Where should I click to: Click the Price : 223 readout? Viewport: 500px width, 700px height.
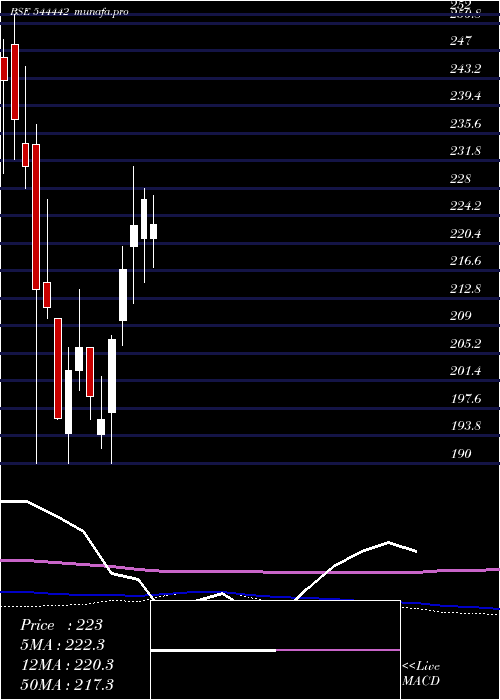click(61, 625)
